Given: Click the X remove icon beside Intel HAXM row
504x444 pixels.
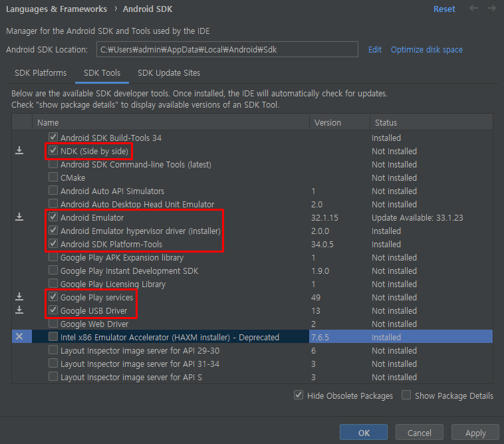Looking at the screenshot, I should tap(19, 336).
